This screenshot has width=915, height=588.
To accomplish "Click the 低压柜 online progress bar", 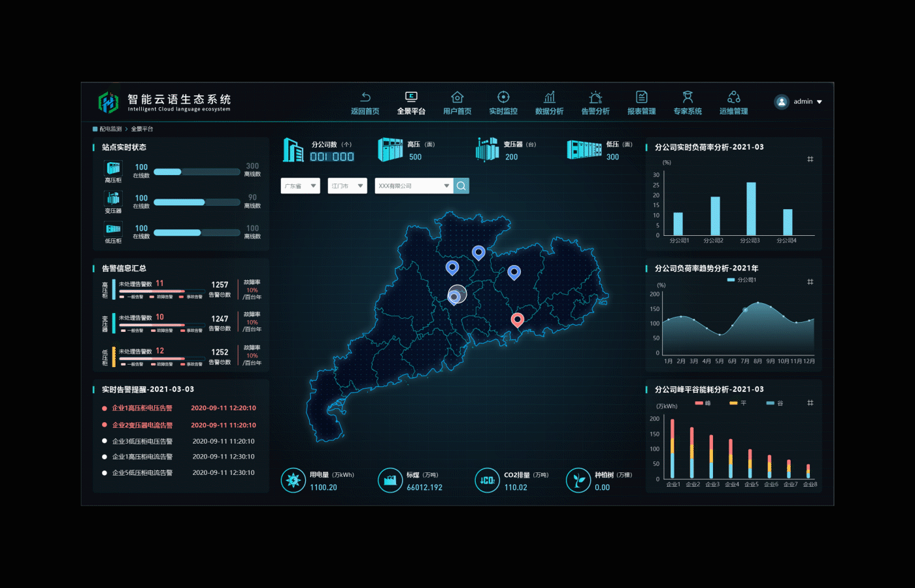I will point(197,233).
